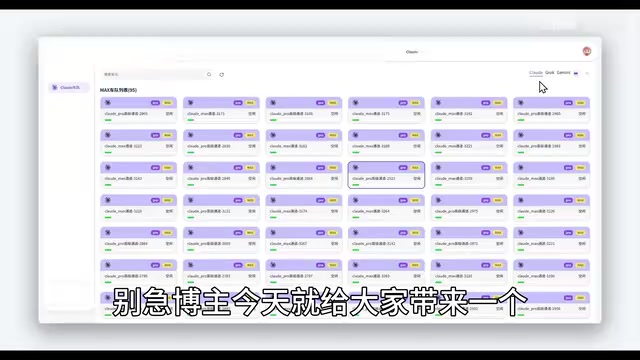Click the green usage bar on the claude_max 3226 card

(x=521, y=218)
